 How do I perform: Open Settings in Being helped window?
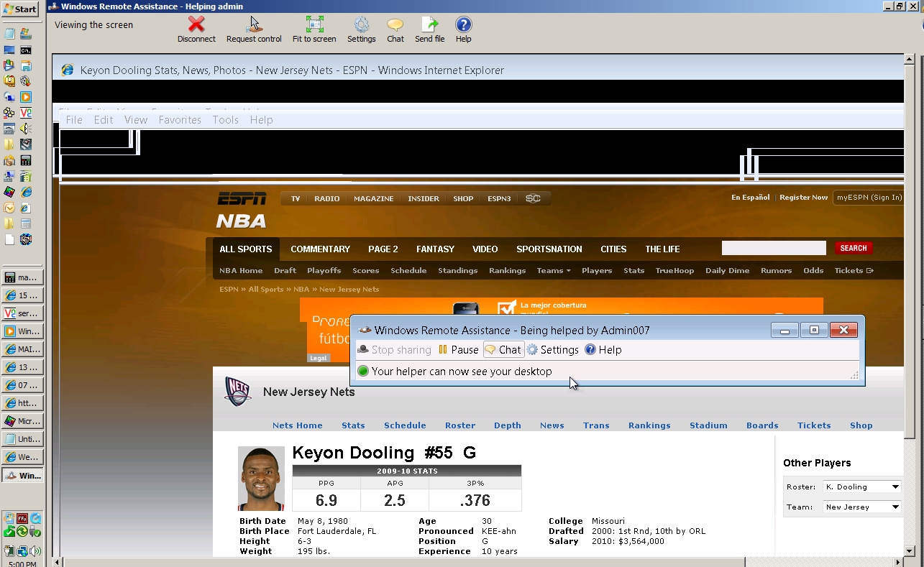point(552,350)
